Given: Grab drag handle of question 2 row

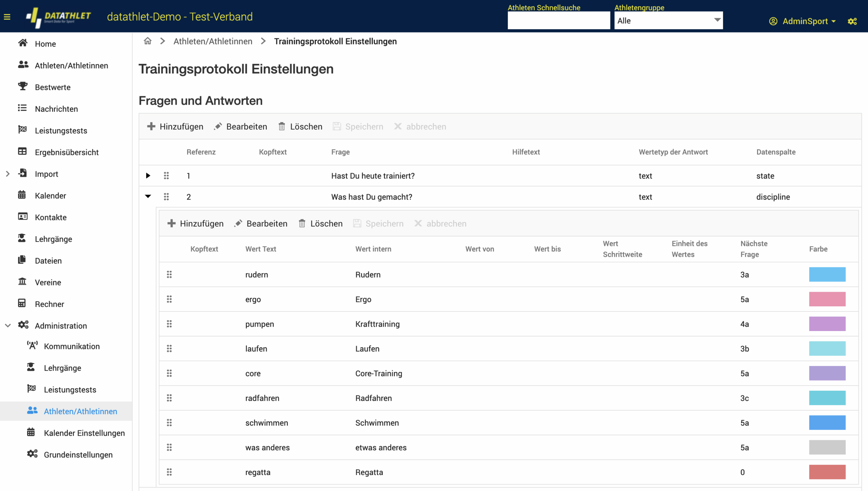Looking at the screenshot, I should [166, 197].
